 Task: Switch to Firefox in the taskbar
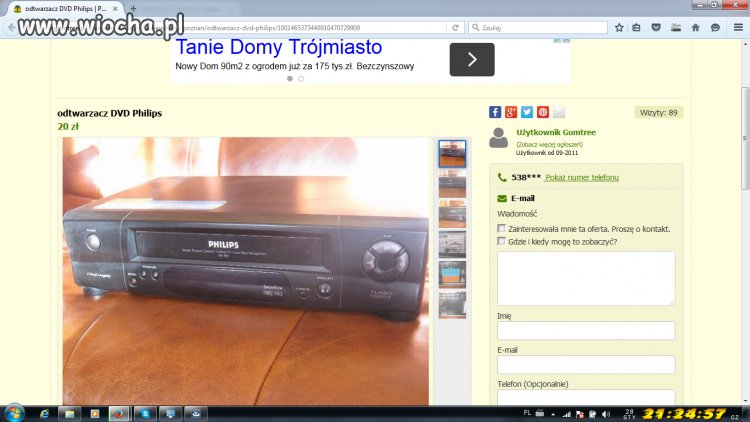tap(119, 413)
